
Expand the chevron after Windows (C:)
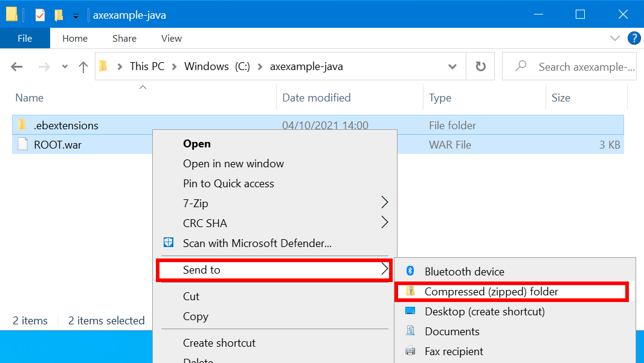coord(260,66)
